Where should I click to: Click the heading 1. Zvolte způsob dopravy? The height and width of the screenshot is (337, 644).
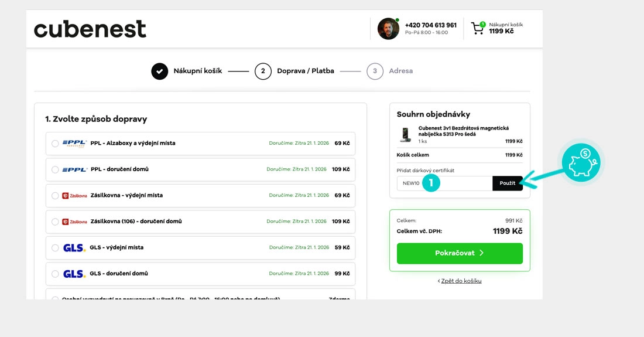[x=96, y=119]
